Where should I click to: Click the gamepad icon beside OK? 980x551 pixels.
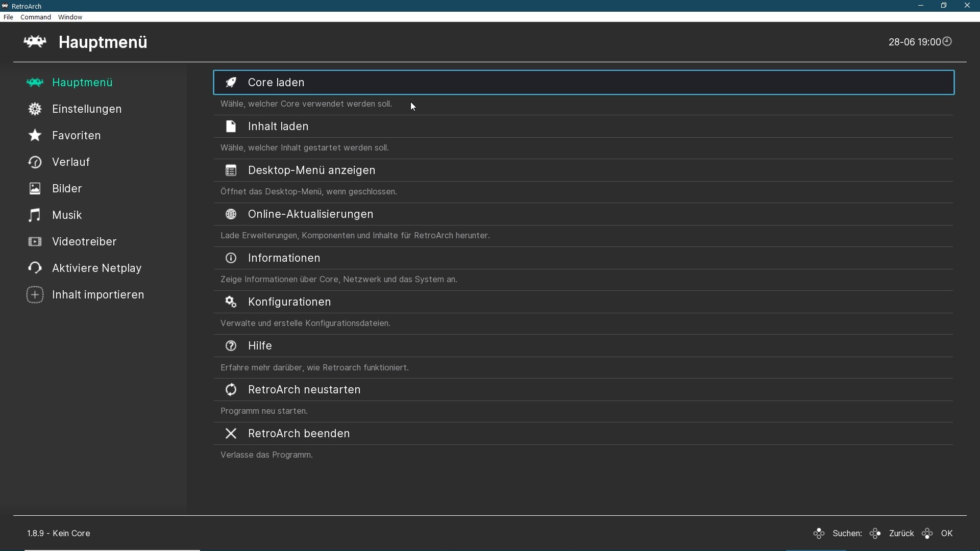pyautogui.click(x=927, y=534)
